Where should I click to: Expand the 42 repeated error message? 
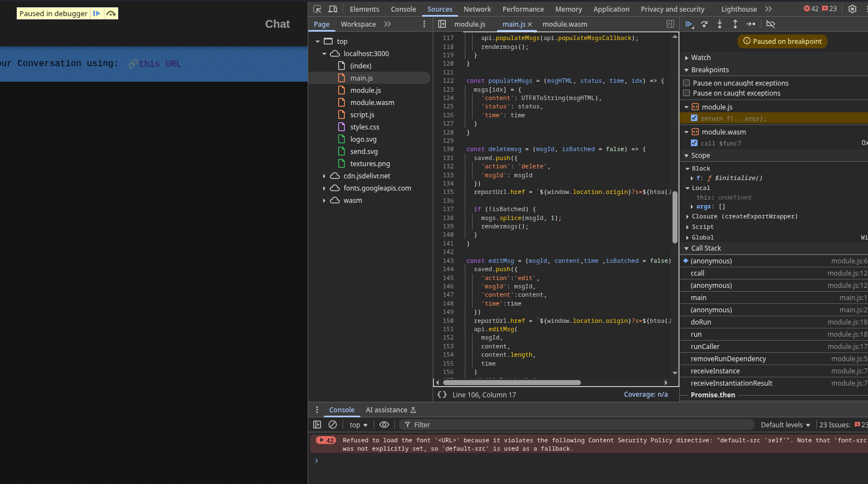click(325, 440)
